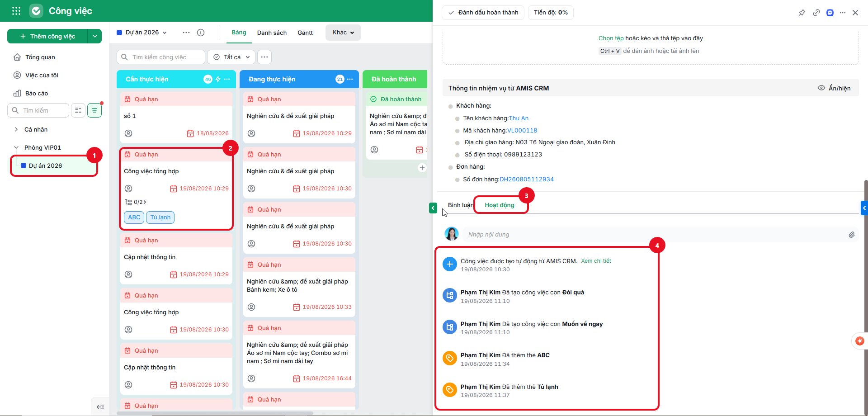This screenshot has width=868, height=416.
Task: Switch to the Gantt view tab
Action: coord(305,33)
